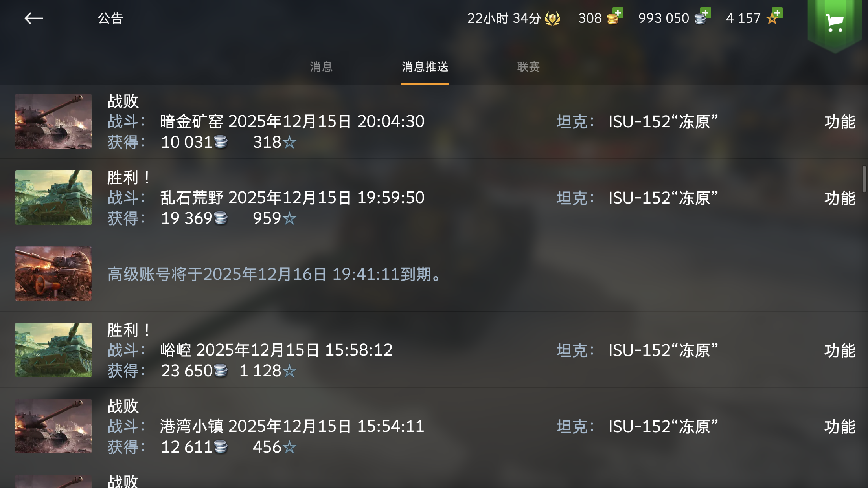The image size is (868, 488).
Task: Tap the victory thumbnail for 峪崆 battle
Action: tap(53, 350)
